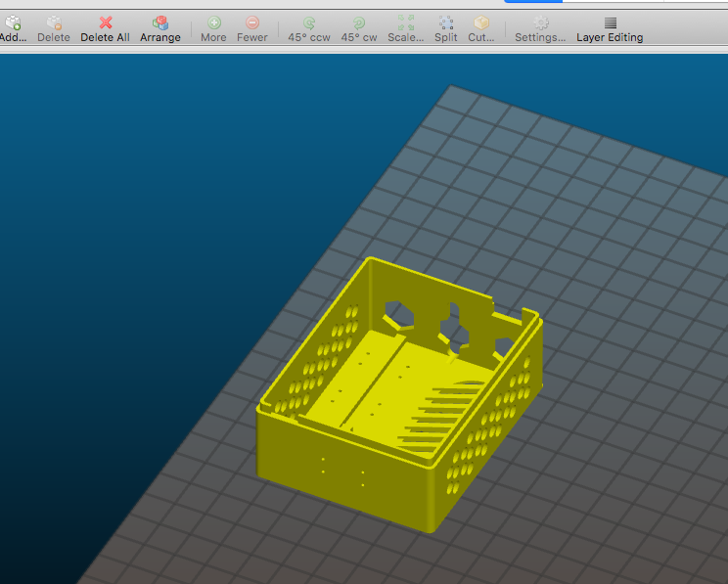Click the Arrange objects icon

coord(160,22)
